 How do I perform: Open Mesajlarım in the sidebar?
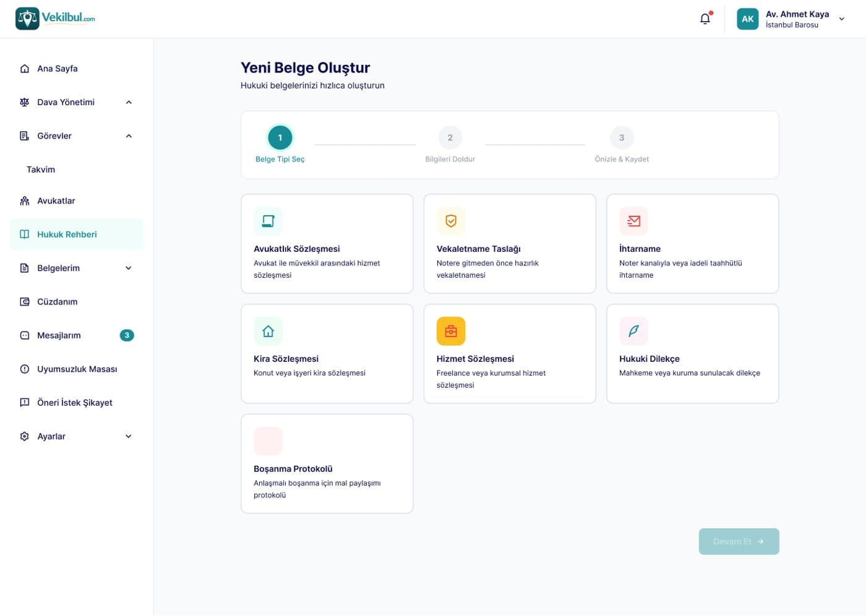pos(77,335)
